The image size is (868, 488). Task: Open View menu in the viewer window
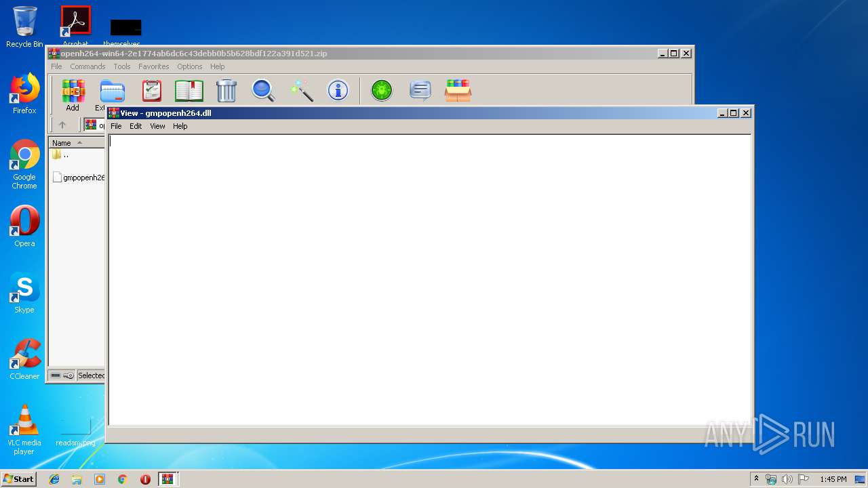157,126
